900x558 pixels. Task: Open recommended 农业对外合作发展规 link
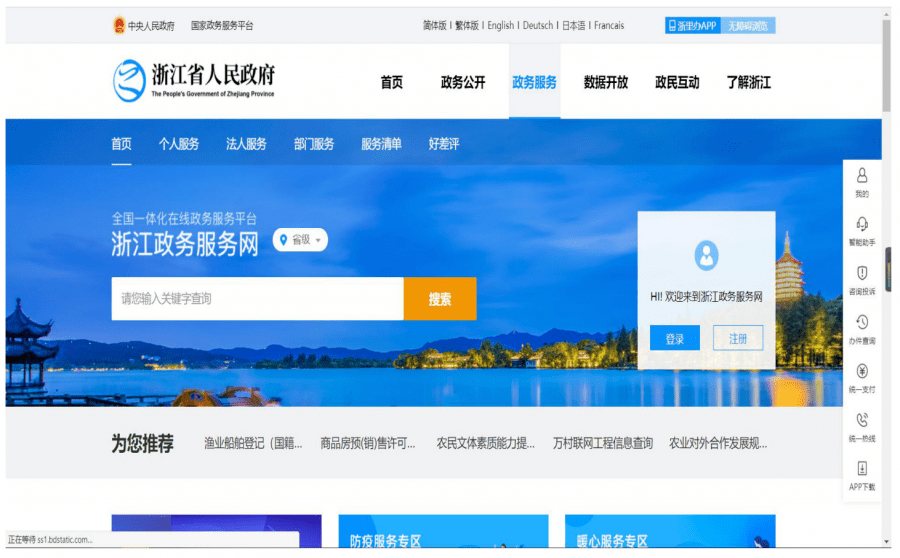(718, 443)
